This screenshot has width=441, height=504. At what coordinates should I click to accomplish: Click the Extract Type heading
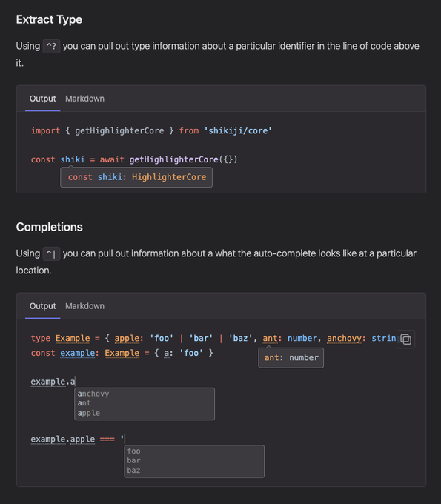(49, 19)
